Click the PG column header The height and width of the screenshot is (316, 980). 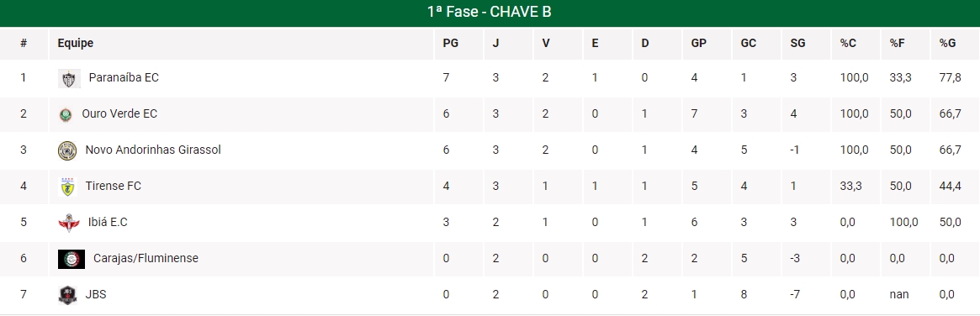450,43
